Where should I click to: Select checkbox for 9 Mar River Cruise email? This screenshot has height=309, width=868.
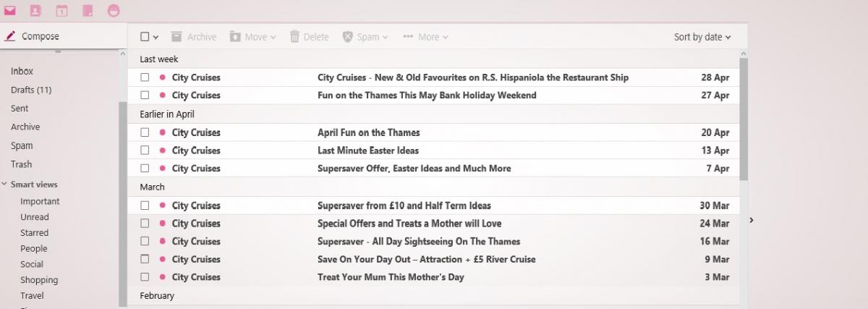click(145, 259)
